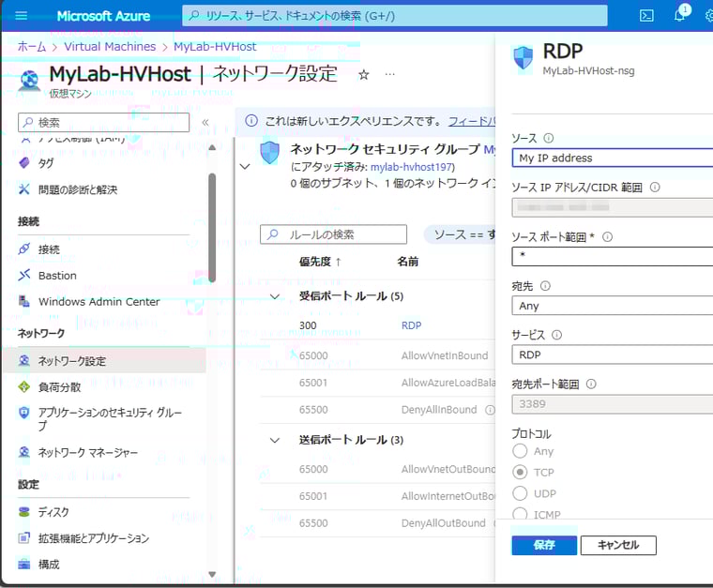Image resolution: width=713 pixels, height=588 pixels.
Task: Click the sidebar scroll down arrow
Action: (212, 574)
